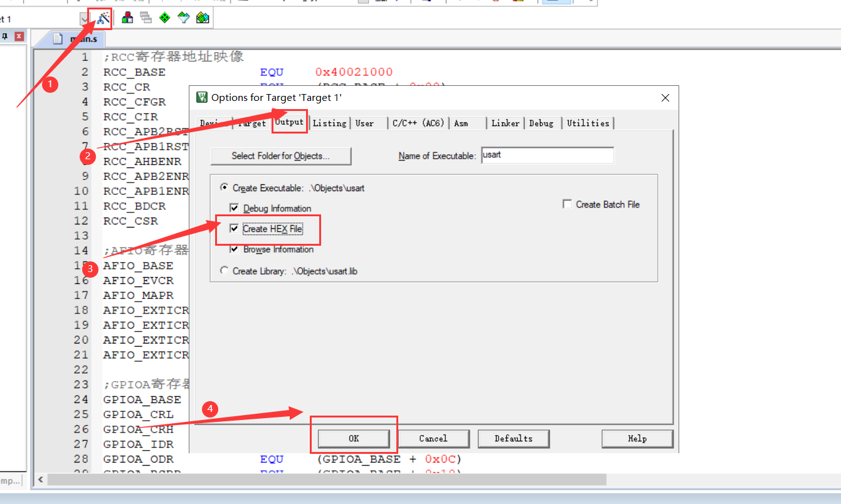Click the Defaults button

514,438
